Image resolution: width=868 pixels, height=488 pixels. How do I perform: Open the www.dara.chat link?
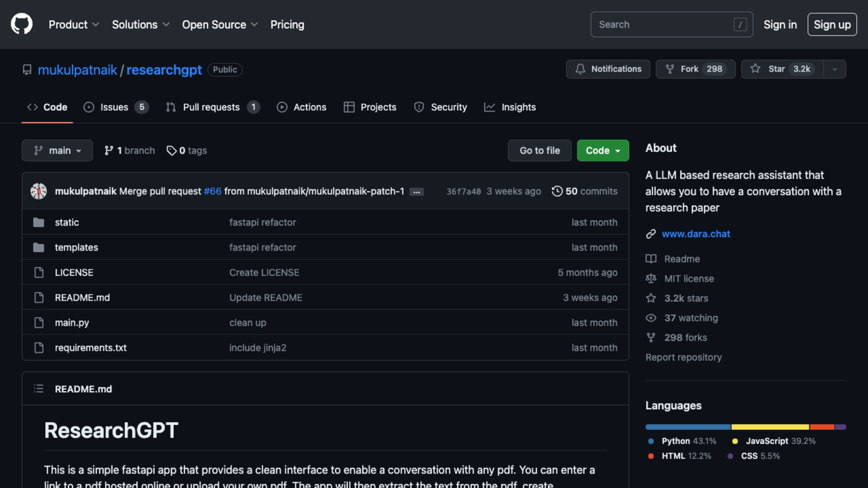click(x=696, y=234)
